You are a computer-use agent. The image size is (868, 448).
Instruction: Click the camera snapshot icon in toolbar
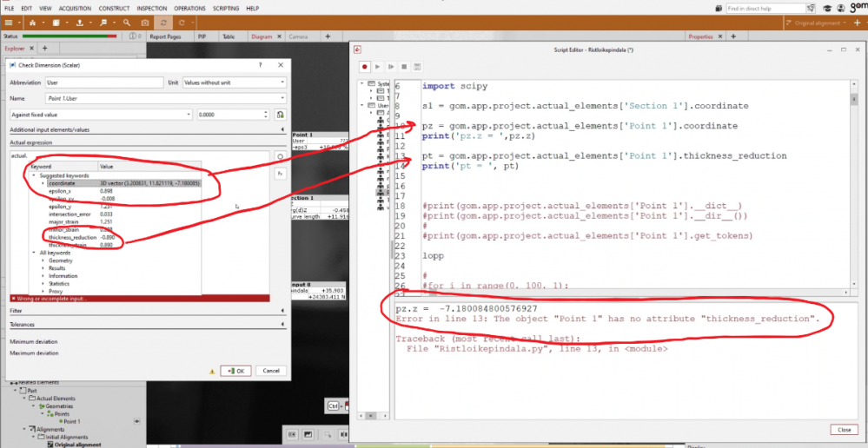[x=144, y=22]
